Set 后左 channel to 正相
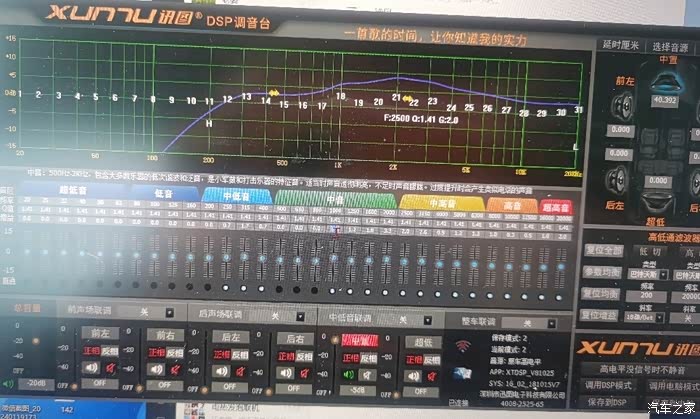 coord(221,355)
